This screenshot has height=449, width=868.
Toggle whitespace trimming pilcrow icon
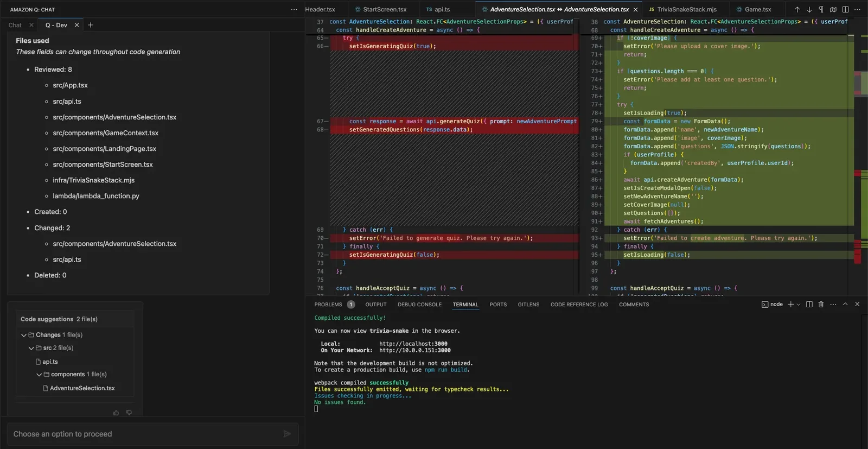tap(821, 9)
